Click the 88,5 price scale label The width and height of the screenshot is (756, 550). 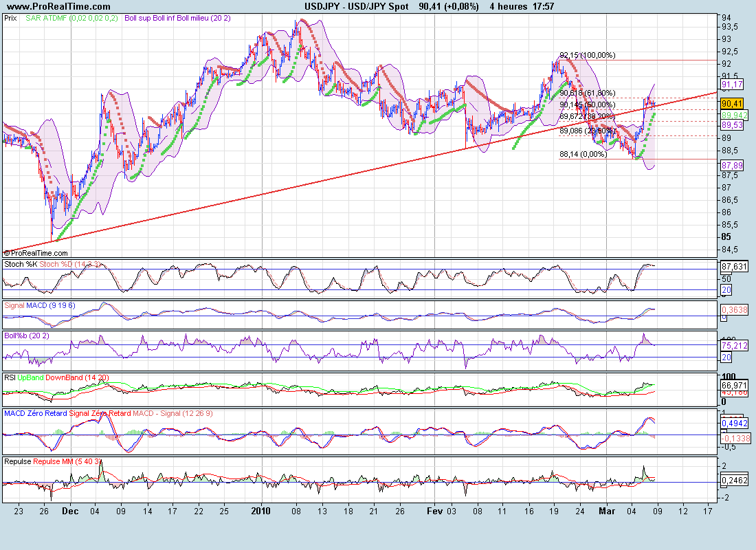729,151
